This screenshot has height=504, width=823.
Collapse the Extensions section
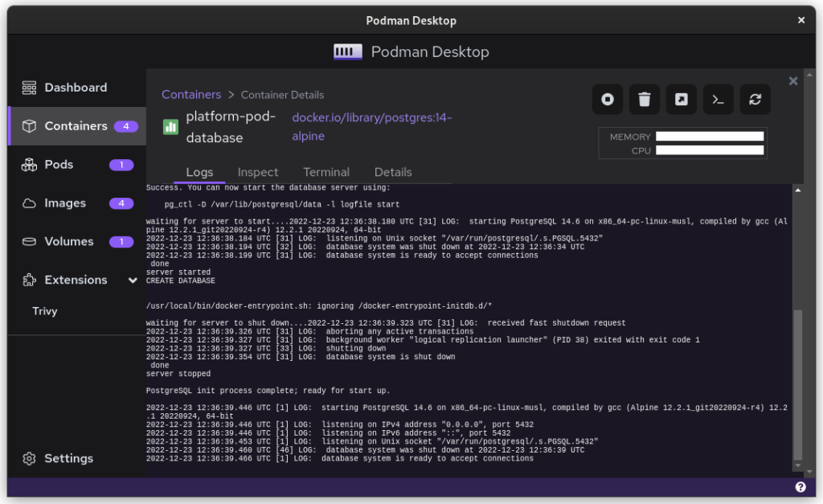(133, 281)
